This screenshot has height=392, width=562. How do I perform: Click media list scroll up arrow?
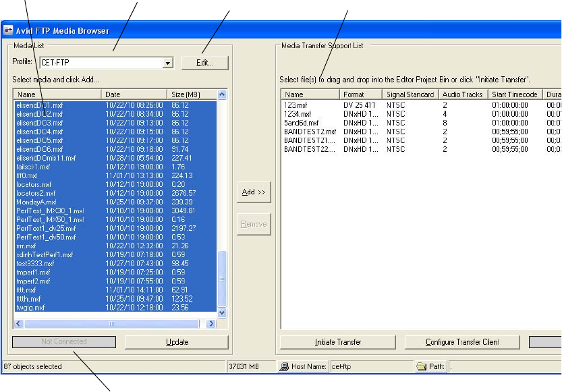coord(222,94)
